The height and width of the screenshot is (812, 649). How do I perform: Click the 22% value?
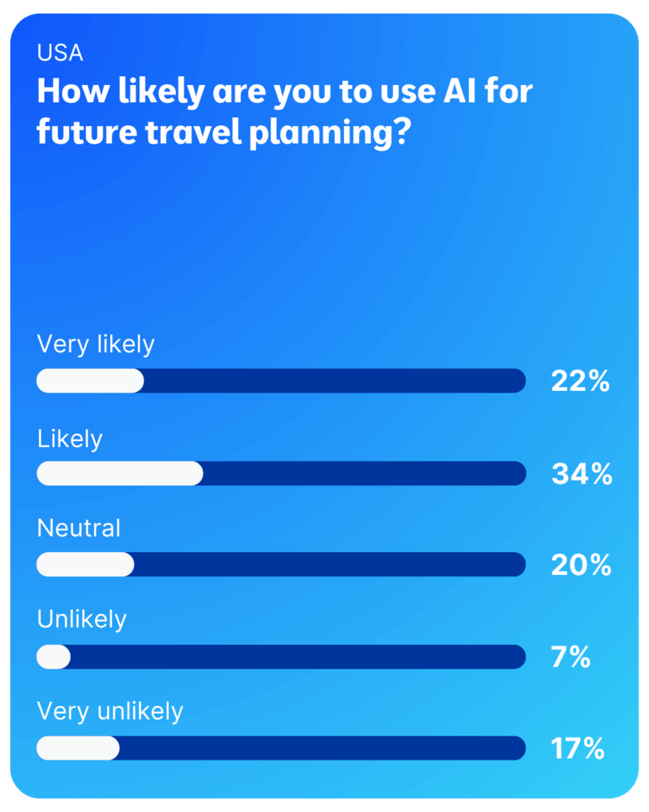pos(580,381)
